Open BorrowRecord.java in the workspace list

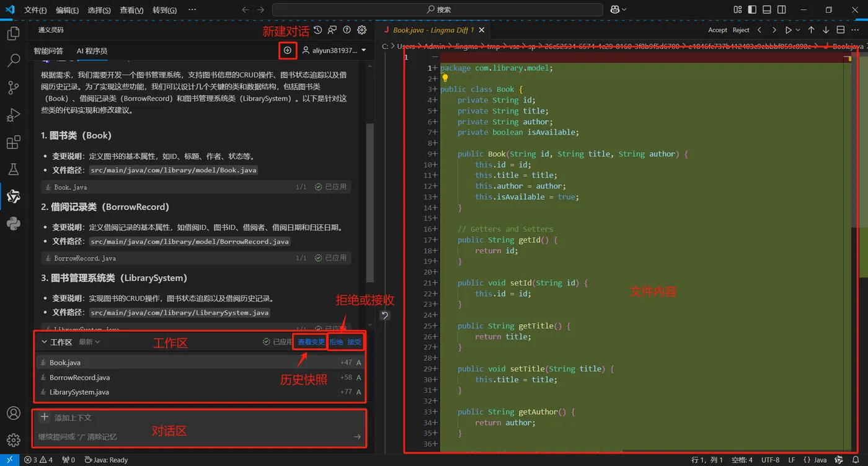tap(200, 377)
